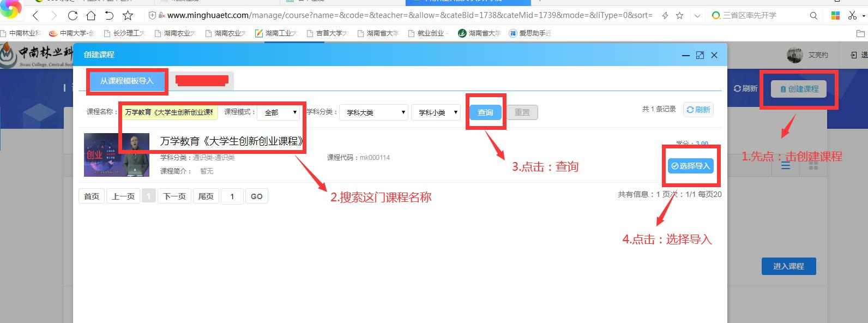The height and width of the screenshot is (323, 868).
Task: Click the 查询 search button
Action: (485, 112)
